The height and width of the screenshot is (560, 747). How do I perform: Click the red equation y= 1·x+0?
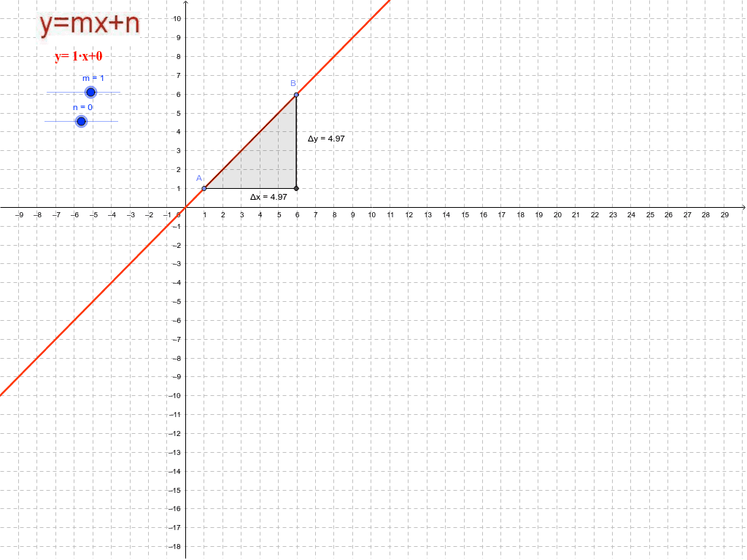click(79, 56)
